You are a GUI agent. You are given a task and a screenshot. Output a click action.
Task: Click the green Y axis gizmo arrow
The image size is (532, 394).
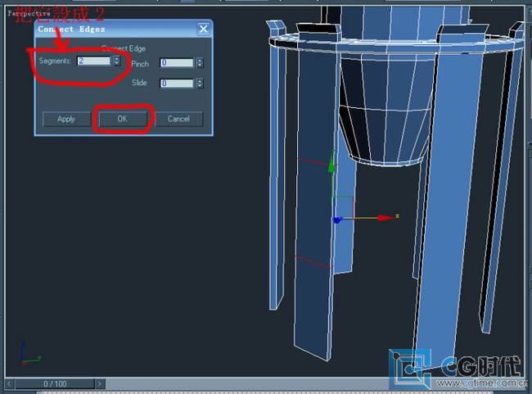click(x=331, y=165)
